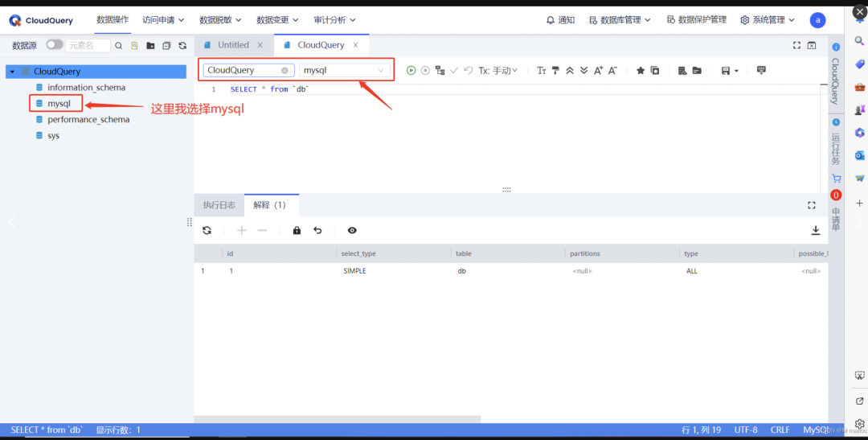Viewport: 868px width, 440px height.
Task: Click the monitor icon at toolbar end
Action: (x=761, y=70)
